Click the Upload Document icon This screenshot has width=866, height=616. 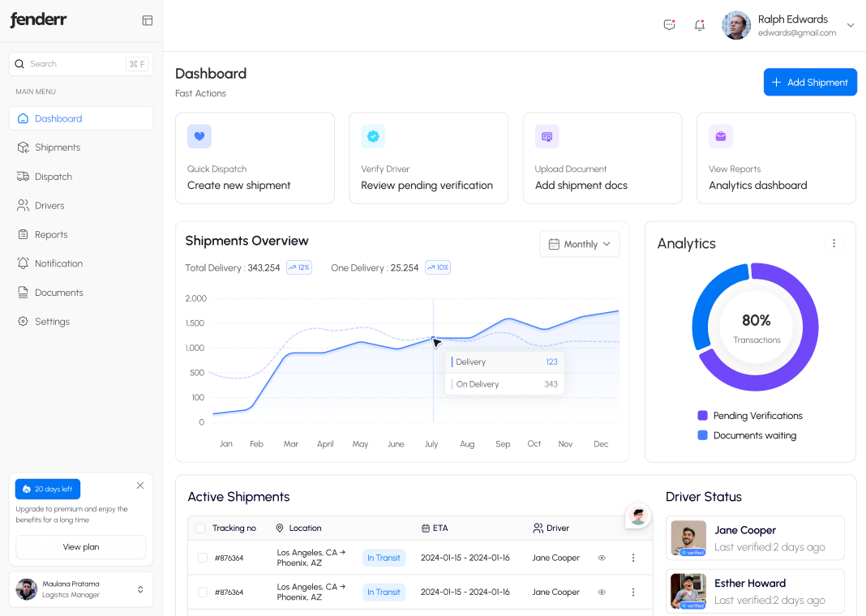click(x=547, y=136)
